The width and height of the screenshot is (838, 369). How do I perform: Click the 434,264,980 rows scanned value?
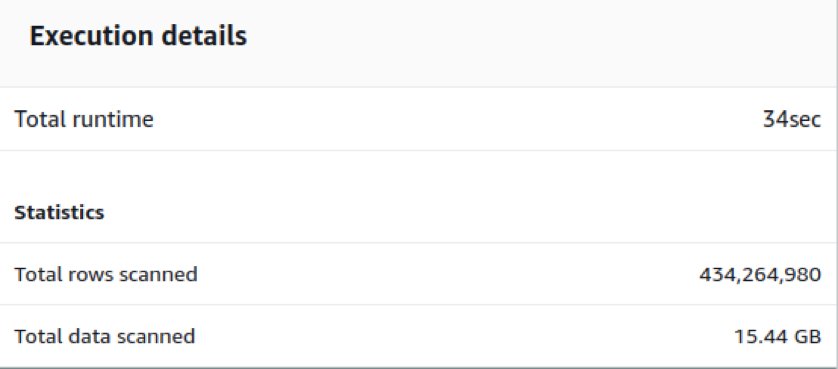[x=760, y=274]
